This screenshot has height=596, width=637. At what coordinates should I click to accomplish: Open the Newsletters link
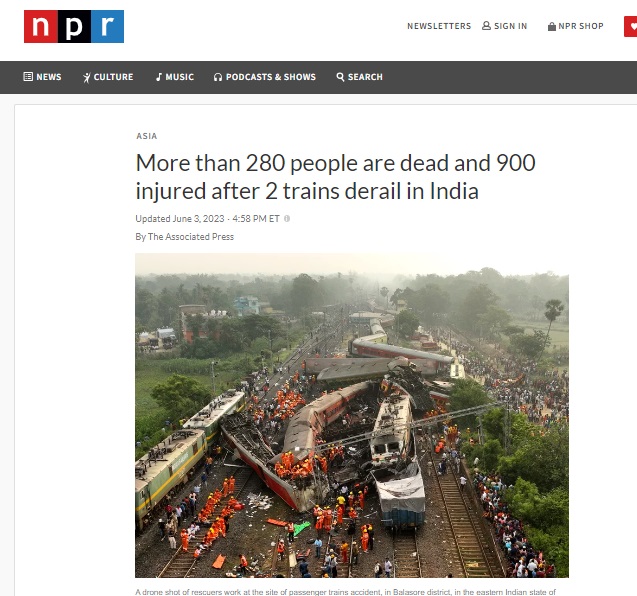coord(439,26)
